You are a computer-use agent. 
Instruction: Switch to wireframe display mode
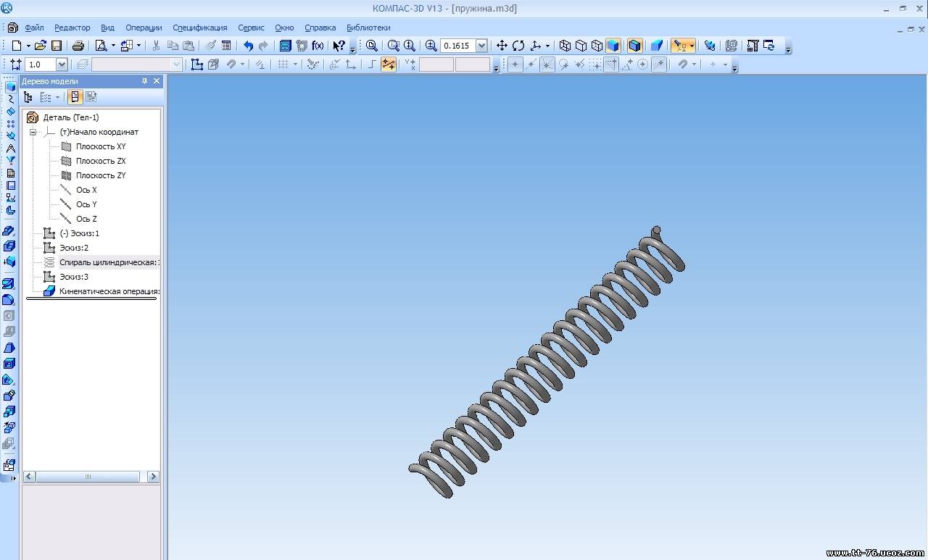click(x=565, y=46)
